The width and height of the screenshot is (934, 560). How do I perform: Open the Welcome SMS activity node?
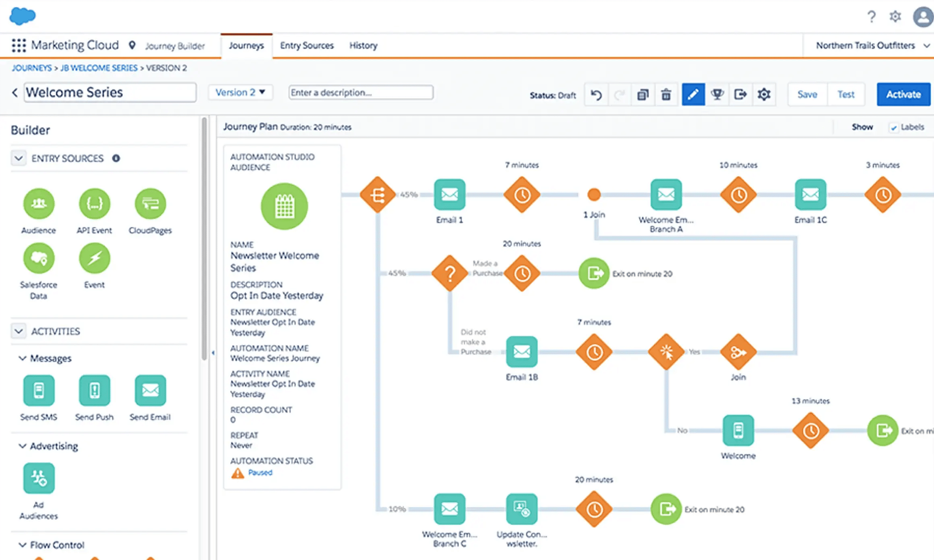coord(738,430)
